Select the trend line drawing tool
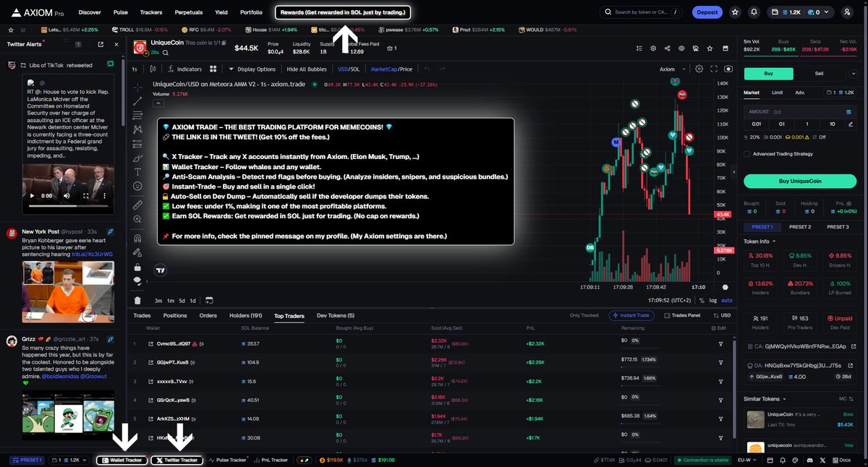This screenshot has width=868, height=467. pos(137,101)
